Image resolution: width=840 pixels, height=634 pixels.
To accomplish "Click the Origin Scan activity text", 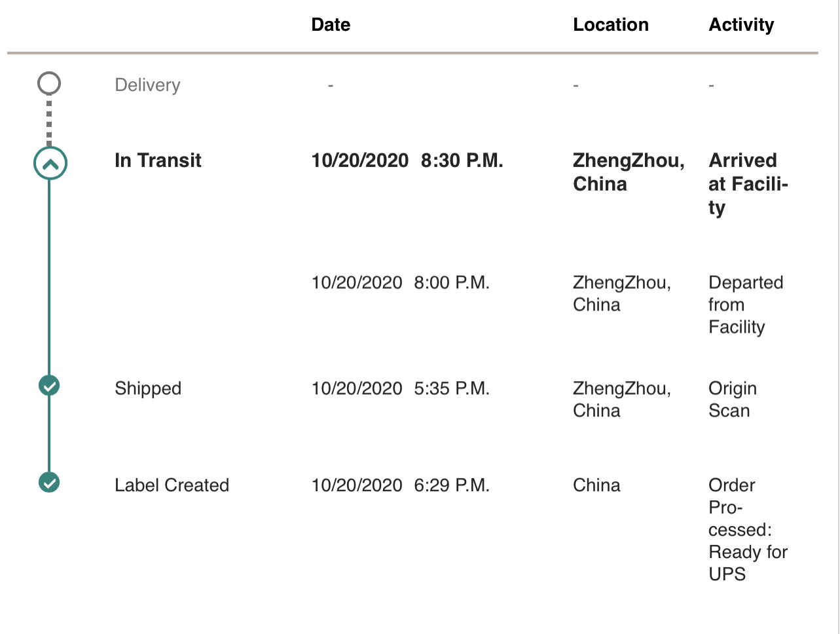I will 733,400.
